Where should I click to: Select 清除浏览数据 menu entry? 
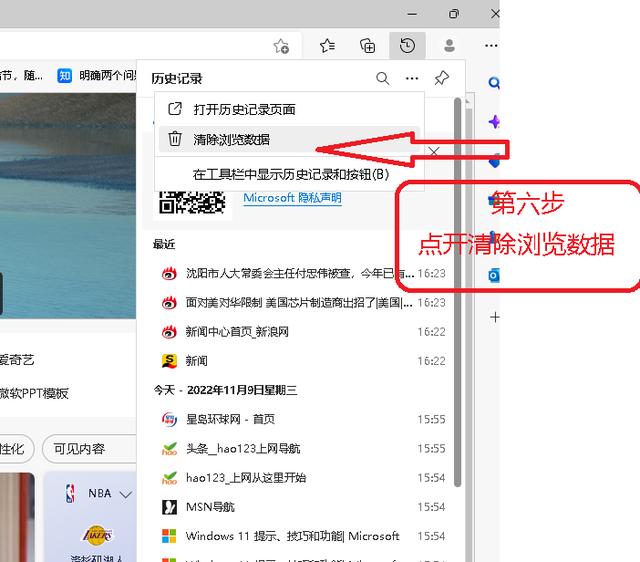point(289,139)
